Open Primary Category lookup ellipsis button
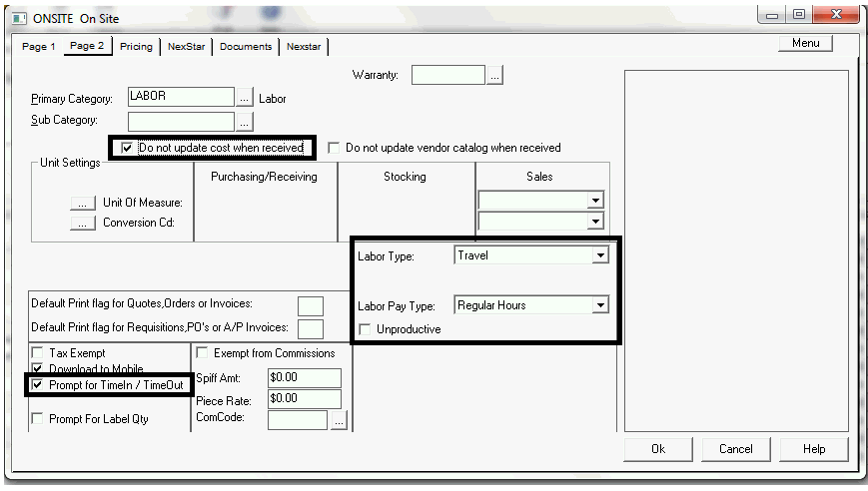 click(x=245, y=98)
